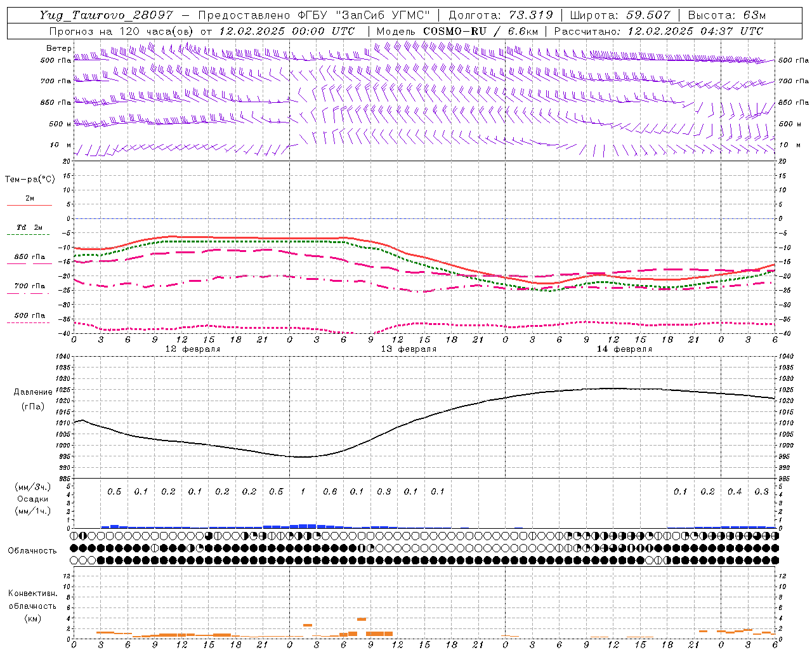812x650 pixels.
Task: Click the 12 февраля date label
Action: point(193,349)
